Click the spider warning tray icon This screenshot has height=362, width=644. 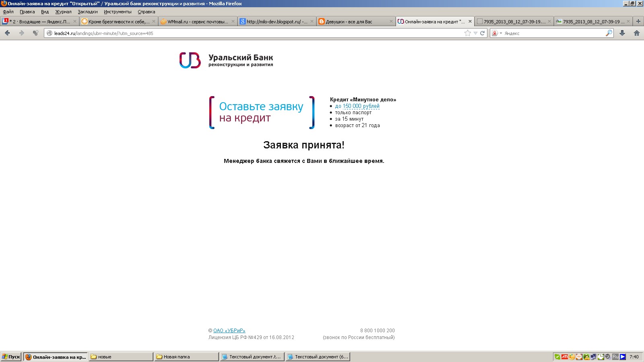click(586, 357)
